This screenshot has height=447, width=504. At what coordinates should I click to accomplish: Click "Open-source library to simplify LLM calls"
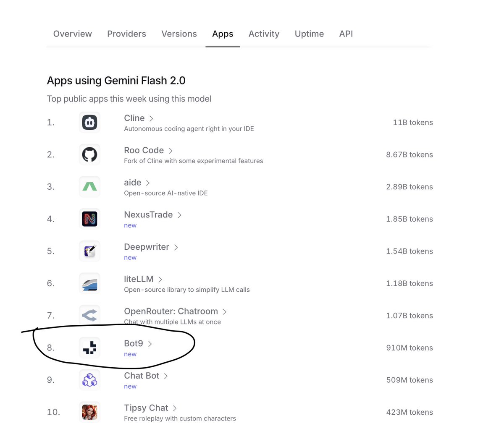coord(187,290)
